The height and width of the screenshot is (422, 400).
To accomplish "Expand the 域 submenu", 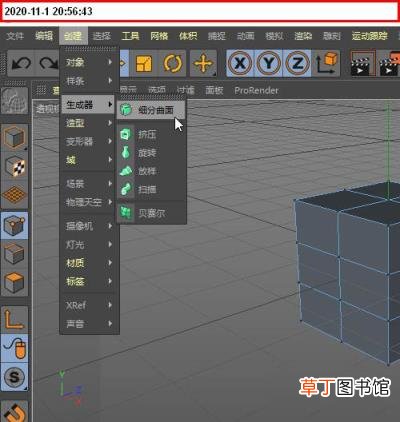I will coord(89,160).
